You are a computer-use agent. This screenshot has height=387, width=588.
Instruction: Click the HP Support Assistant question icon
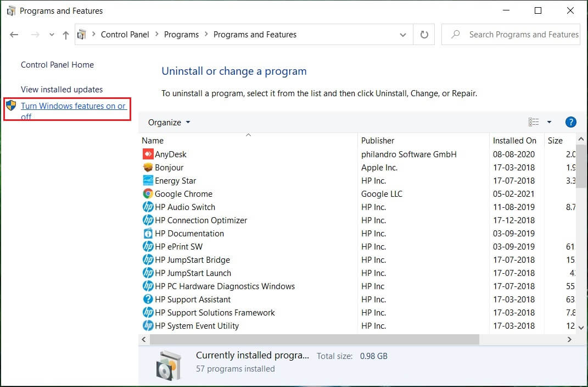[148, 299]
